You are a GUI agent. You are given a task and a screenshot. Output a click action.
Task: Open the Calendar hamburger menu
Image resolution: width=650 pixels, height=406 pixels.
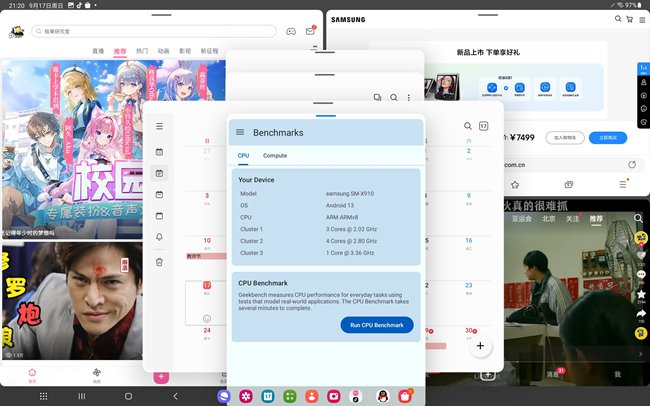(160, 126)
